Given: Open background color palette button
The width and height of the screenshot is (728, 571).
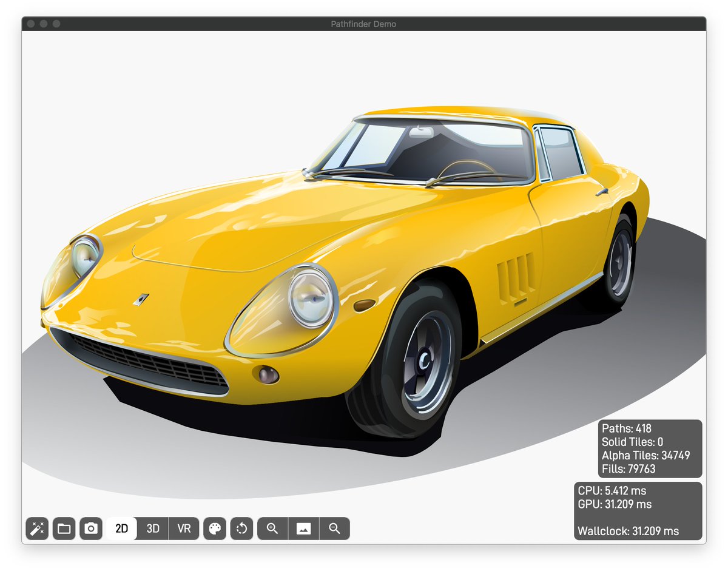Looking at the screenshot, I should coord(215,529).
